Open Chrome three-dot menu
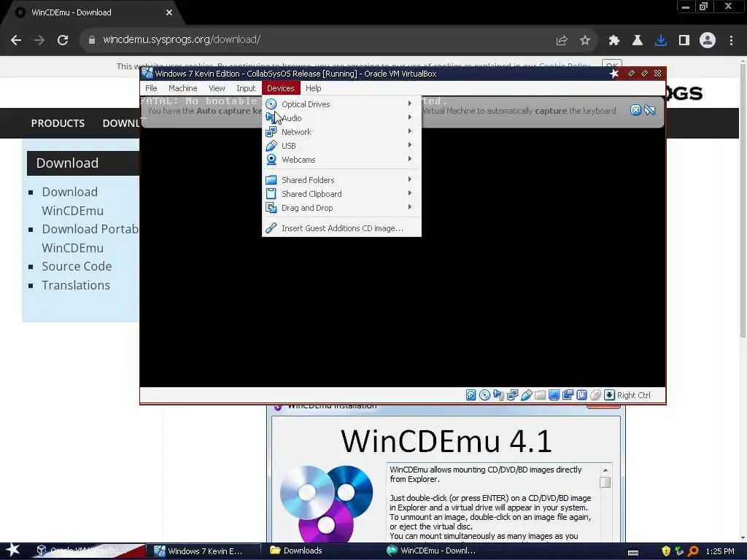Viewport: 747px width, 560px height. 731,40
